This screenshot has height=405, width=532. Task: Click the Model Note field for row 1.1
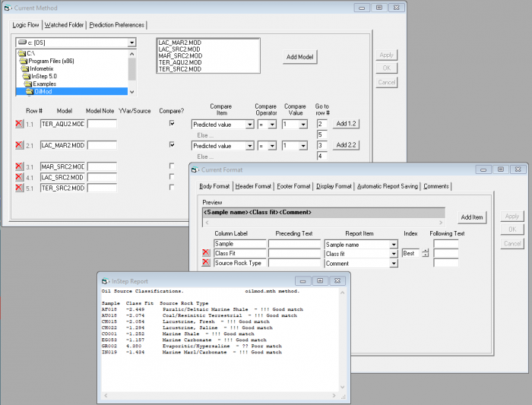[x=102, y=124]
